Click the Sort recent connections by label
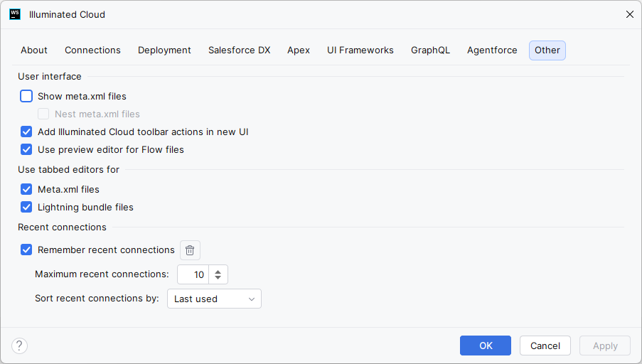 coord(97,298)
